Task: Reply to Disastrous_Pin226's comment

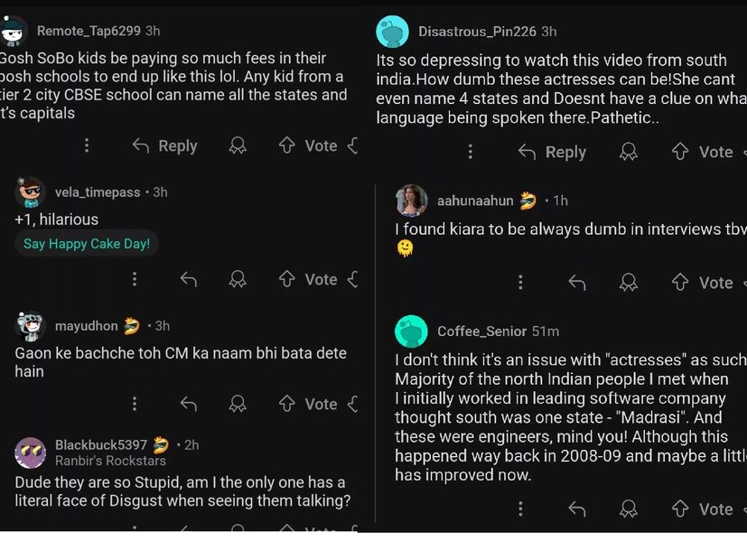Action: tap(553, 153)
